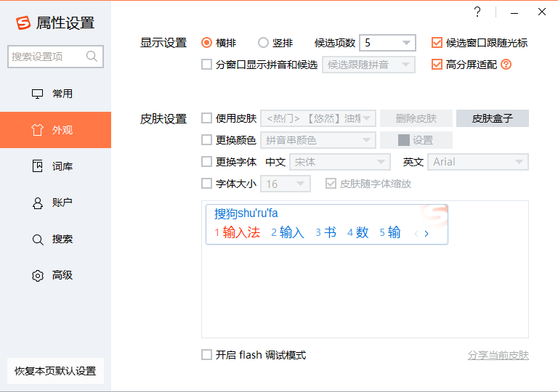Screen dimensions: 558x392
Task: Click candidate 2 输入 in preview
Action: click(288, 232)
